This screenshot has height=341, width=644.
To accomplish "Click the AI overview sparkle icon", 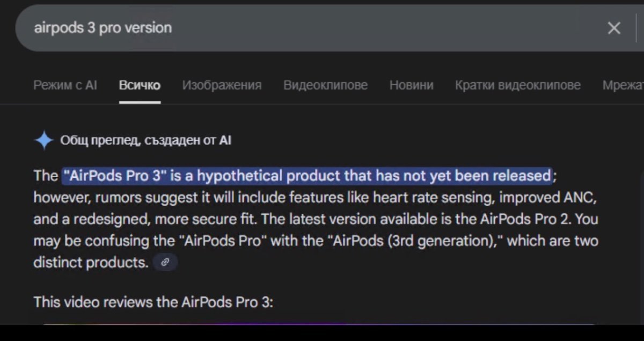I will pyautogui.click(x=43, y=141).
